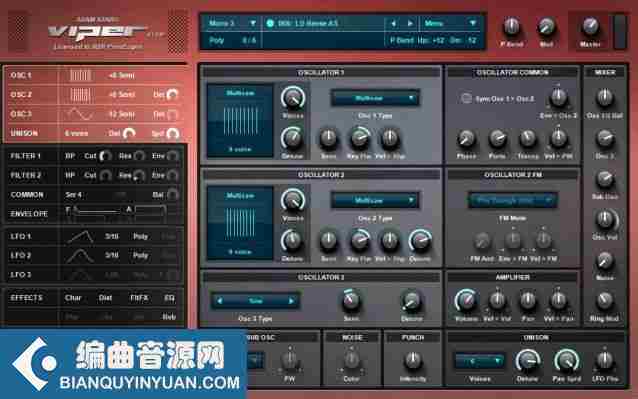Adjust the Amplifier Volume knob
Image resolution: width=638 pixels, height=399 pixels.
point(466,301)
